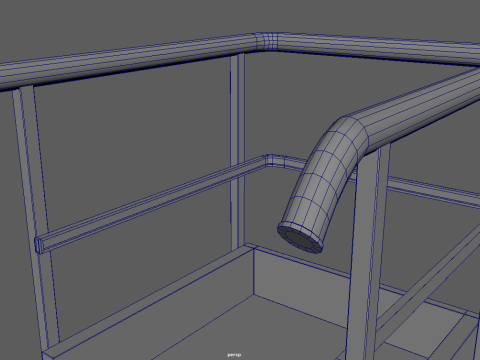Viewport: 480px width, 360px height.
Task: Click the "persp" camera label
Action: point(234,355)
